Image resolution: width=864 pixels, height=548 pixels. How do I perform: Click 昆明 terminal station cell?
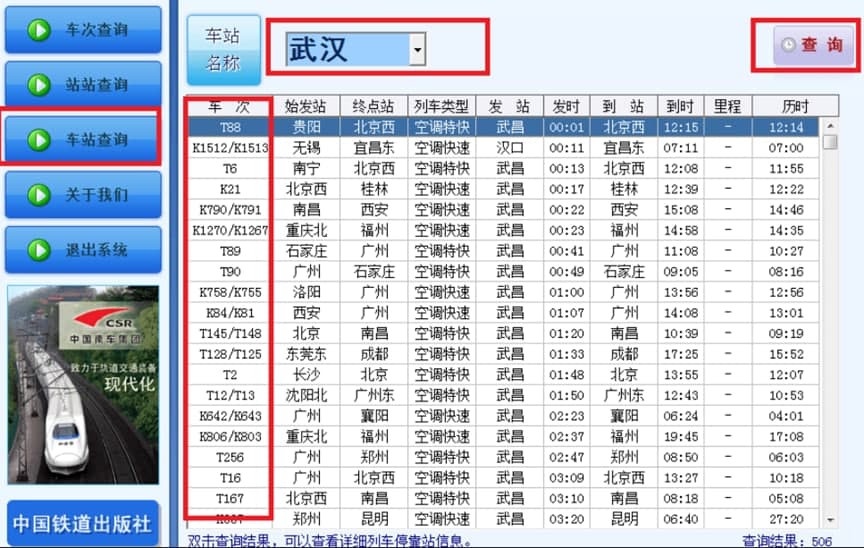(374, 519)
